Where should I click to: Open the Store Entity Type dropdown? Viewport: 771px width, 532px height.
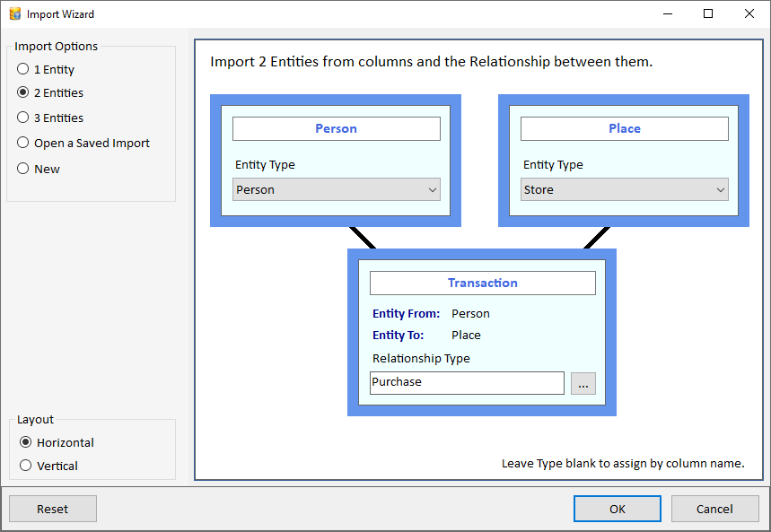[624, 189]
